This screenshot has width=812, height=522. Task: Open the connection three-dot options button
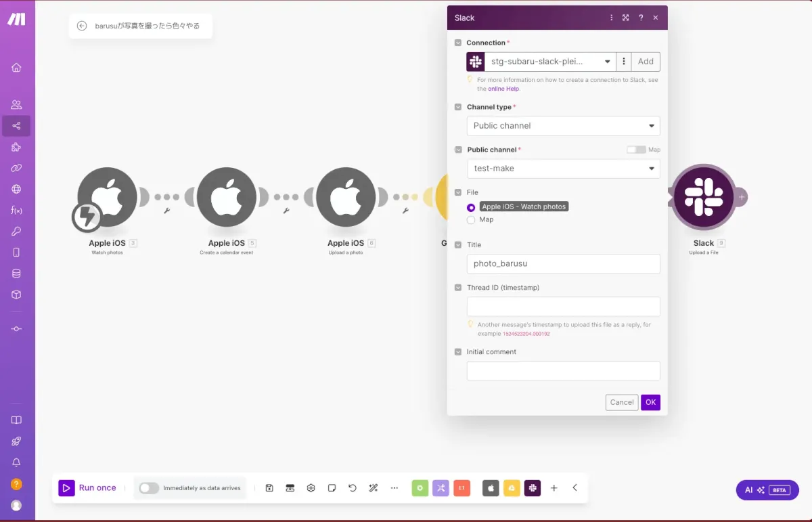[624, 62]
